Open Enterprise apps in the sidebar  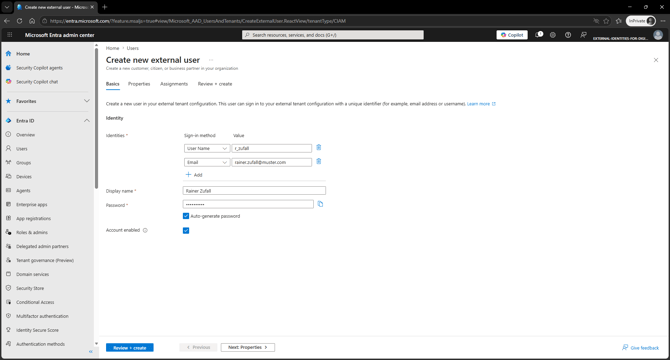32,205
